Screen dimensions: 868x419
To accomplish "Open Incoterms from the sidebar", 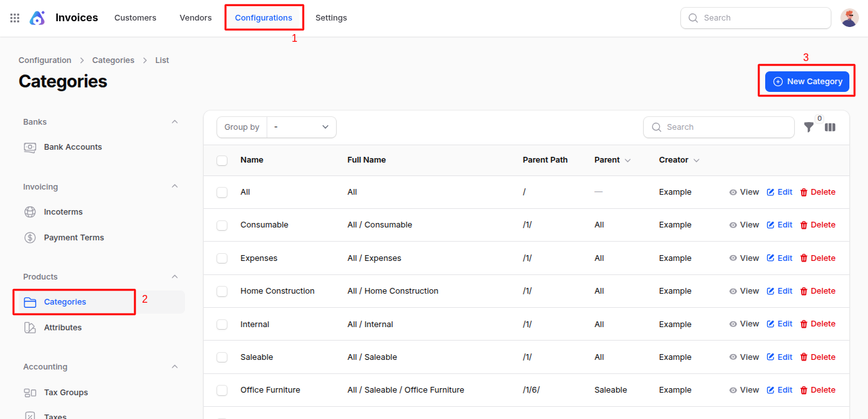I will coord(63,212).
